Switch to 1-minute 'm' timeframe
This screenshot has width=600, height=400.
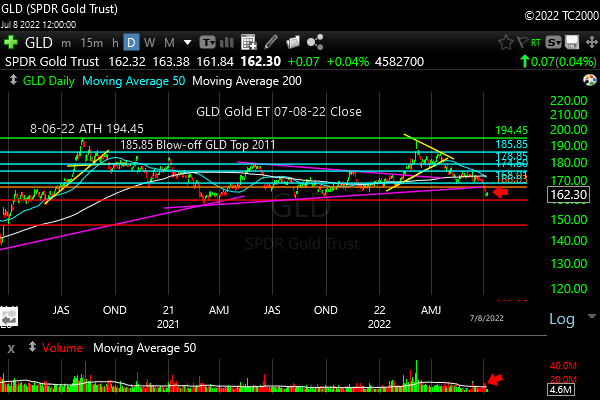click(66, 43)
